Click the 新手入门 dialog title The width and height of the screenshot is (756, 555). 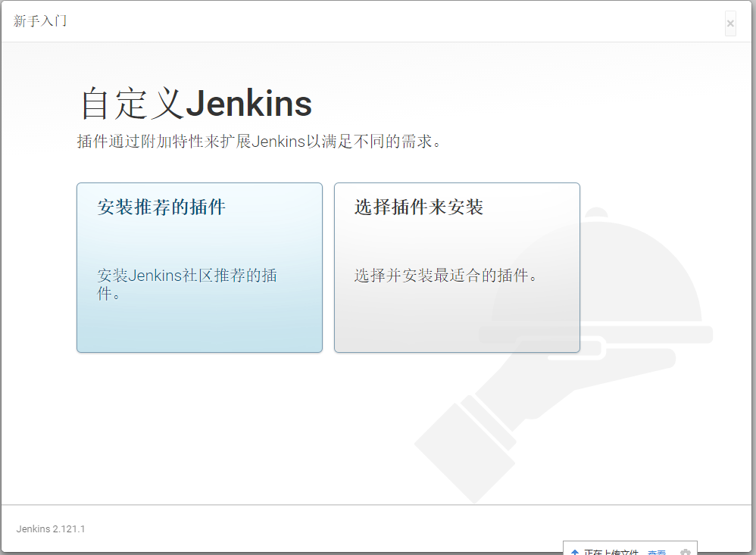tap(40, 21)
